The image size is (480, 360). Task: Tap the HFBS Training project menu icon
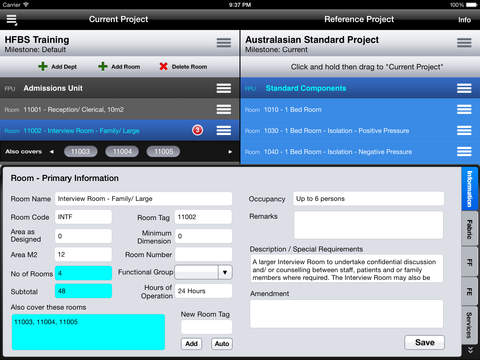click(x=224, y=43)
